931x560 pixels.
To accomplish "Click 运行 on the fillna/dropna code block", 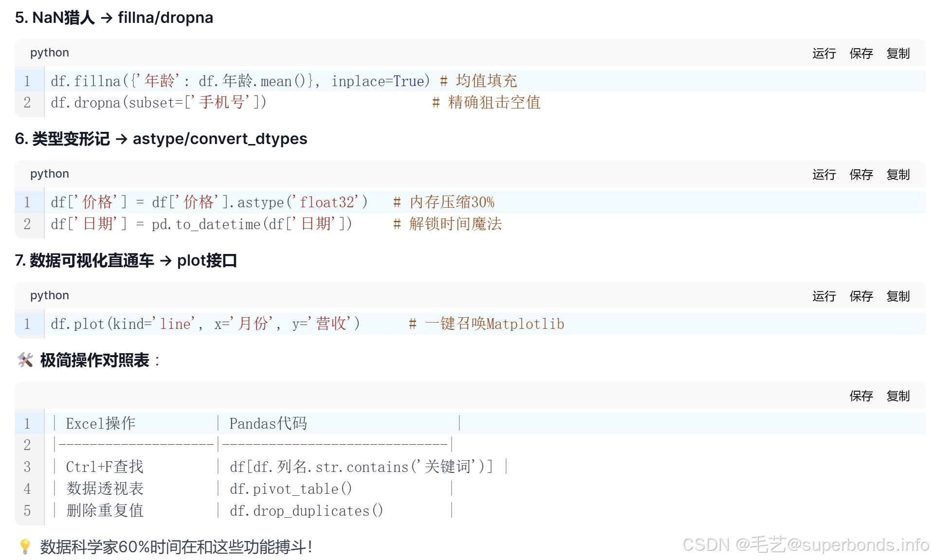I will click(824, 54).
